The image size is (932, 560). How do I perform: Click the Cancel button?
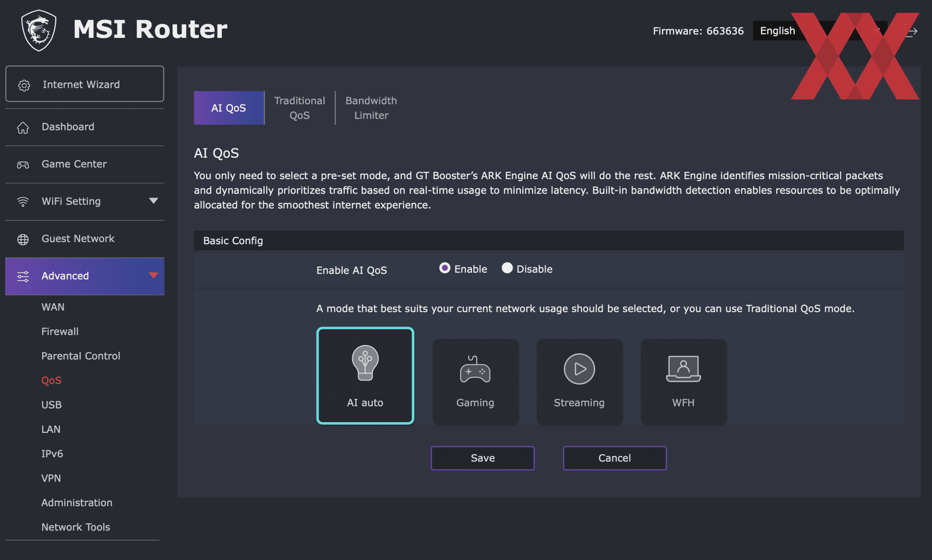(615, 458)
